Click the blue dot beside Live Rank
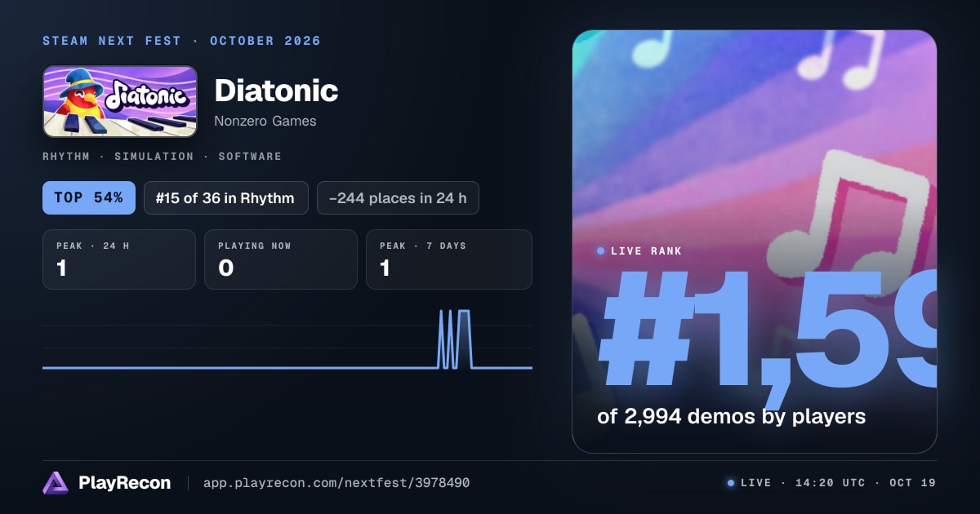The height and width of the screenshot is (514, 980). pyautogui.click(x=601, y=251)
